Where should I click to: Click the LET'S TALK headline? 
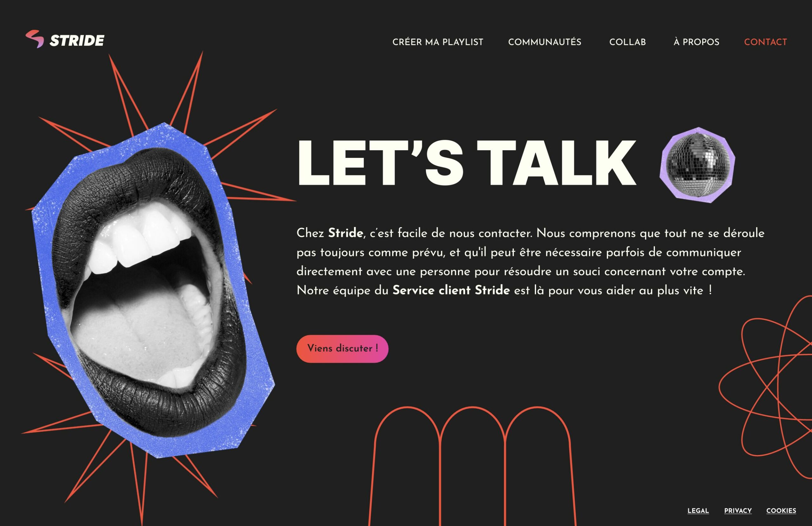pos(466,162)
